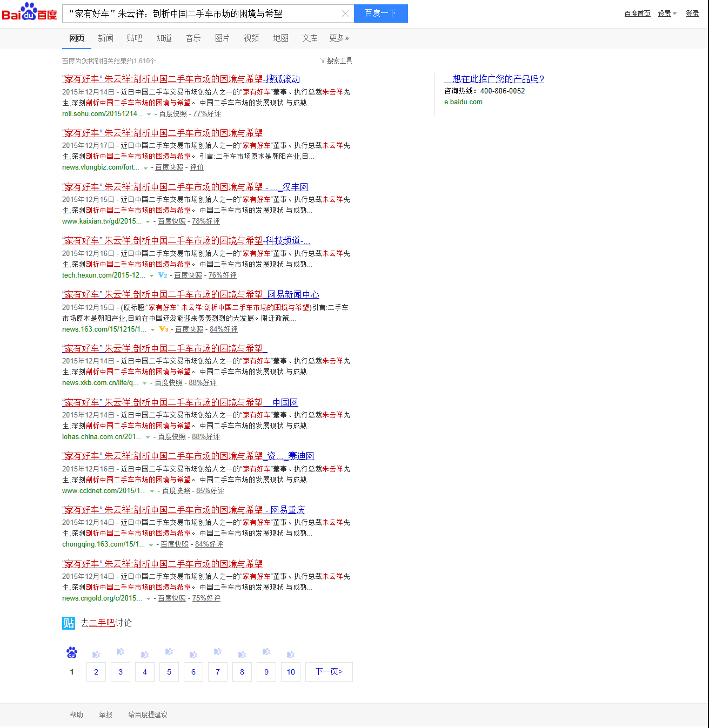Screen dimensions: 709x728
Task: Click the 百度一下 search button
Action: (x=381, y=14)
